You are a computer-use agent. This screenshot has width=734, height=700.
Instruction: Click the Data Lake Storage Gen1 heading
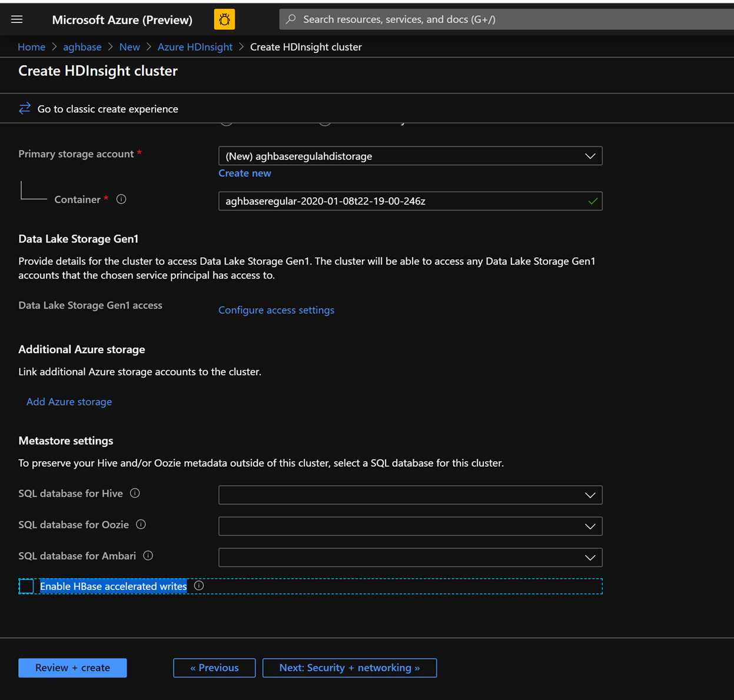tap(78, 238)
